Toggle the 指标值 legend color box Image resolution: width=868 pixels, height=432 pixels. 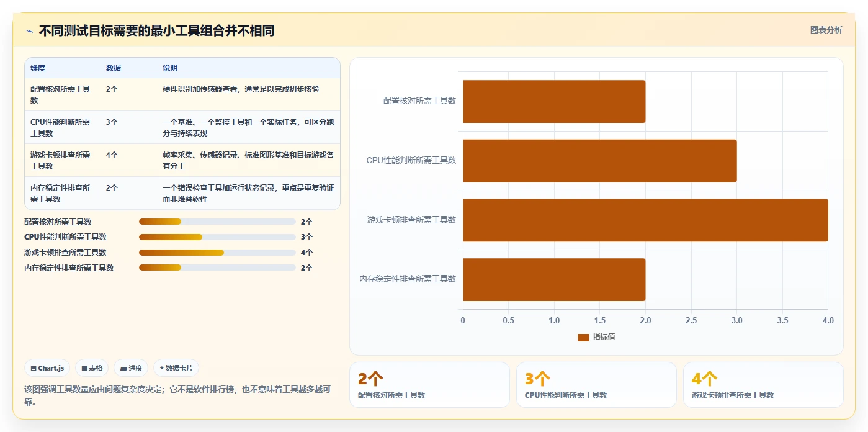click(x=583, y=337)
